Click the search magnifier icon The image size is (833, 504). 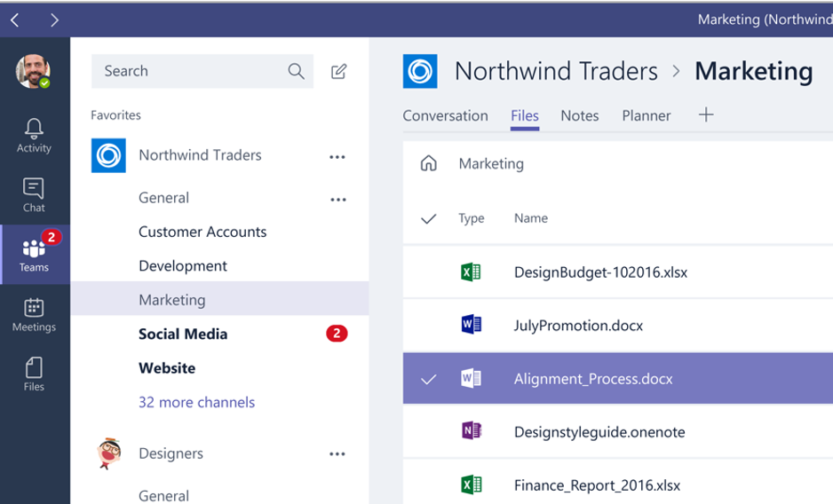tap(296, 71)
